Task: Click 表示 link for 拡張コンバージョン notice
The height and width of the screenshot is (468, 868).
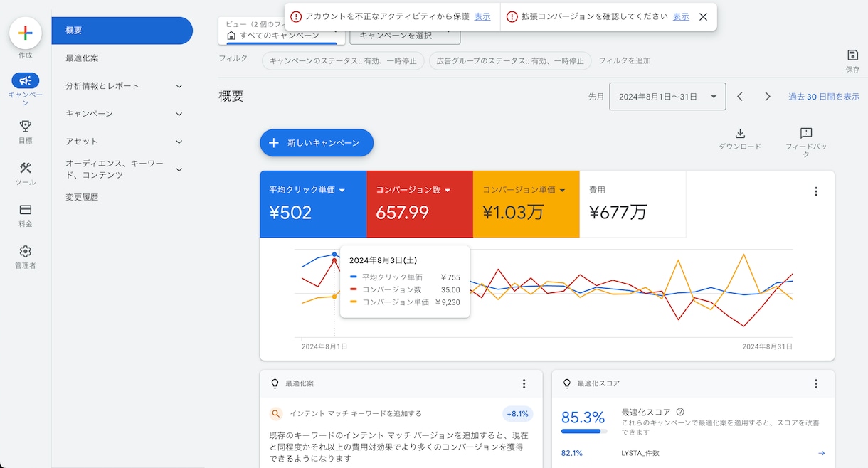Action: [681, 16]
